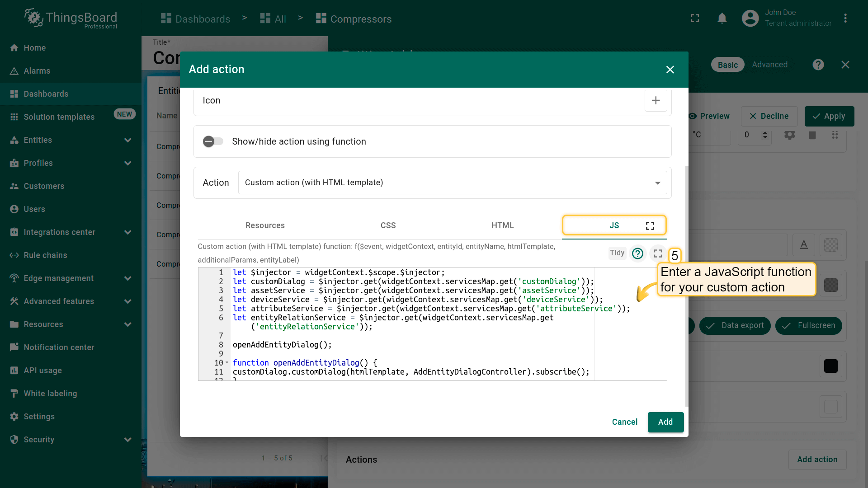
Task: Toggle dashboard fullscreen mode in the header
Action: click(695, 19)
